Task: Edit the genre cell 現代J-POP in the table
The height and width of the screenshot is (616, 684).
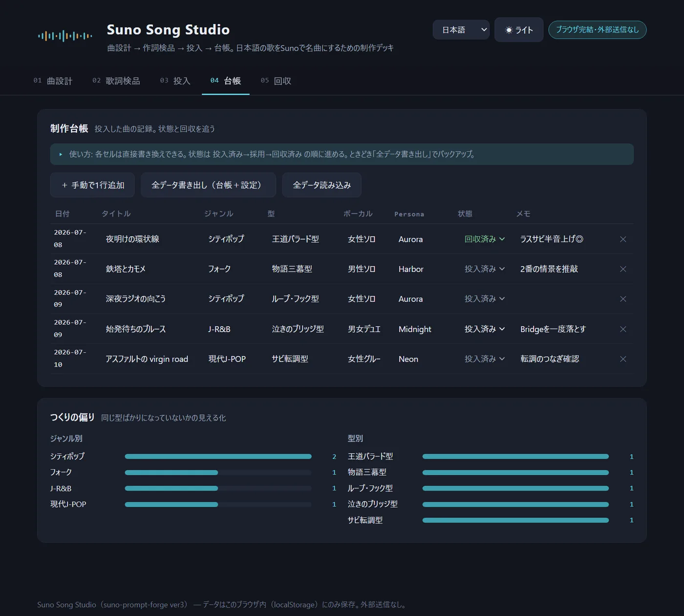Action: click(x=232, y=359)
